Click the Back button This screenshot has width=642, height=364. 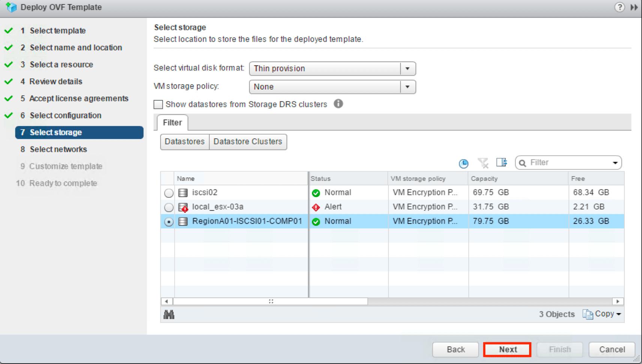pos(456,349)
